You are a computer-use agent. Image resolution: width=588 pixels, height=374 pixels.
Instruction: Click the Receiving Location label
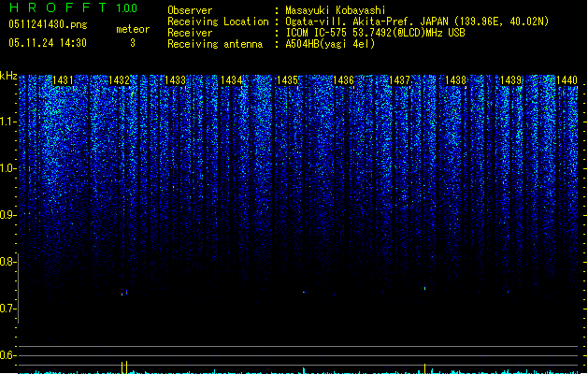[218, 22]
